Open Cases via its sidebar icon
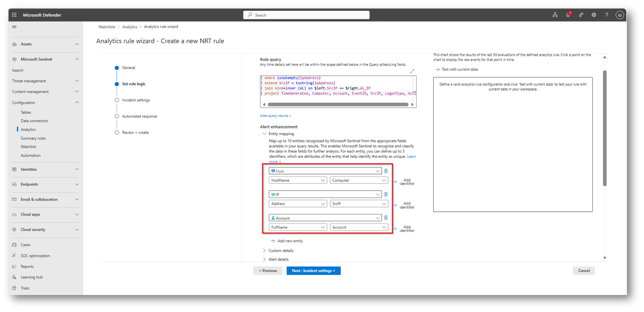The height and width of the screenshot is (312, 644). 14,245
